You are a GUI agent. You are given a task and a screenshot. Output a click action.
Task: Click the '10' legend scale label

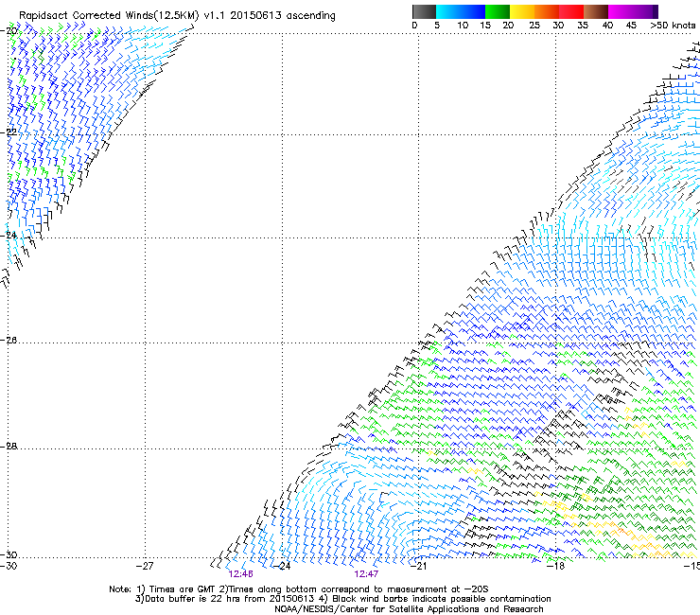coord(463,26)
